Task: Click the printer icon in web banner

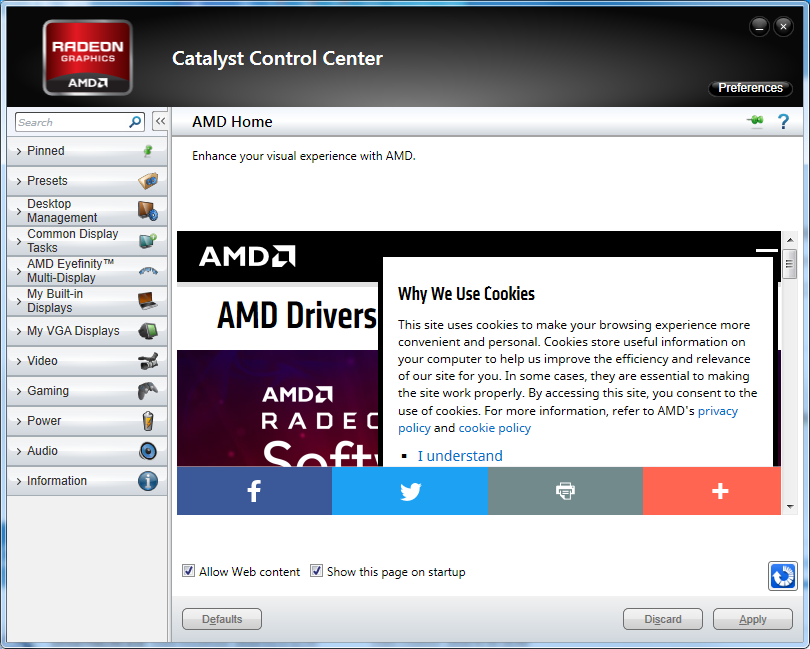Action: 565,491
